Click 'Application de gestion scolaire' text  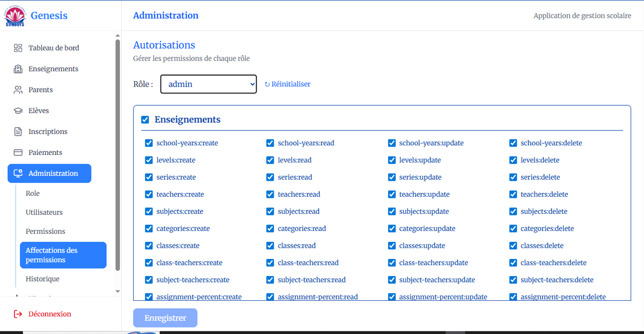(582, 16)
